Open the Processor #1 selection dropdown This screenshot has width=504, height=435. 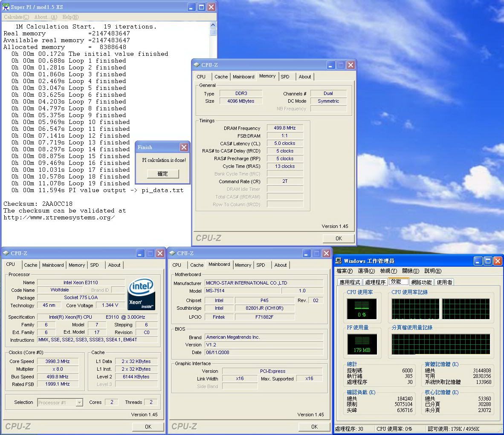point(79,402)
